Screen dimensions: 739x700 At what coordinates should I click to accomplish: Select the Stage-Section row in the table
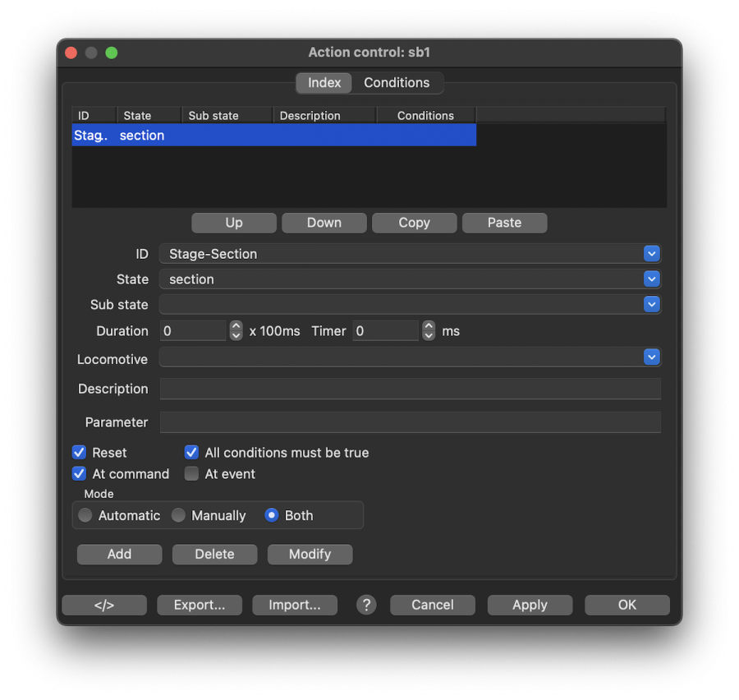[x=273, y=136]
